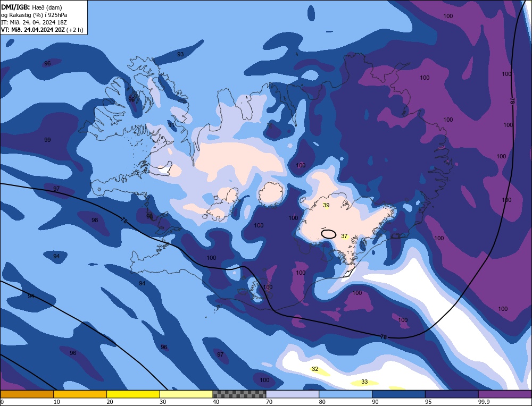Click the medium blue 90–95 legend swatch
Viewport: 532px width, 406px height.
(398, 394)
